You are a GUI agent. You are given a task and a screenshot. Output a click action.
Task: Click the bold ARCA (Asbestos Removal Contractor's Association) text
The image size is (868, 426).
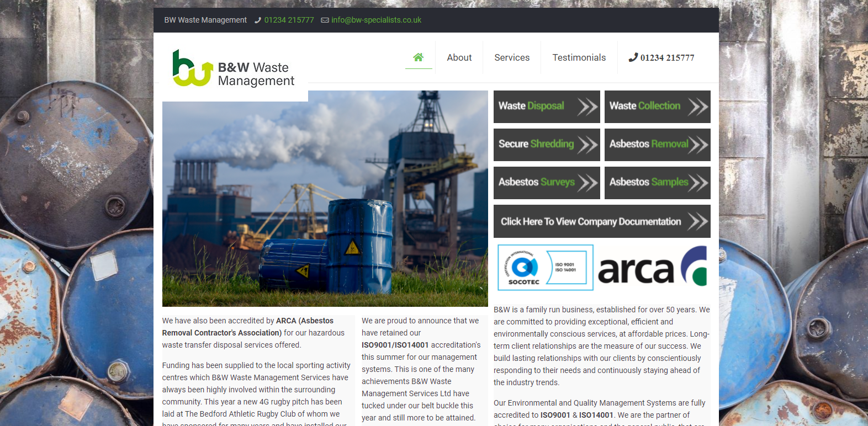click(248, 327)
